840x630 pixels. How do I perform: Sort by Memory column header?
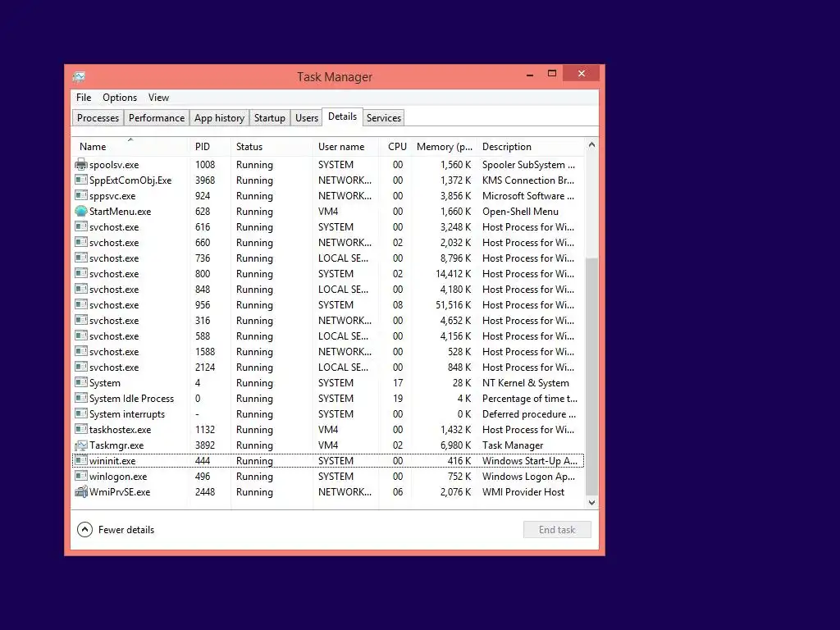(444, 146)
